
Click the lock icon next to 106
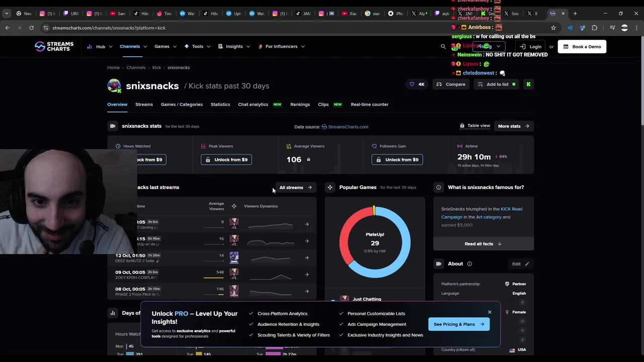pos(308,159)
